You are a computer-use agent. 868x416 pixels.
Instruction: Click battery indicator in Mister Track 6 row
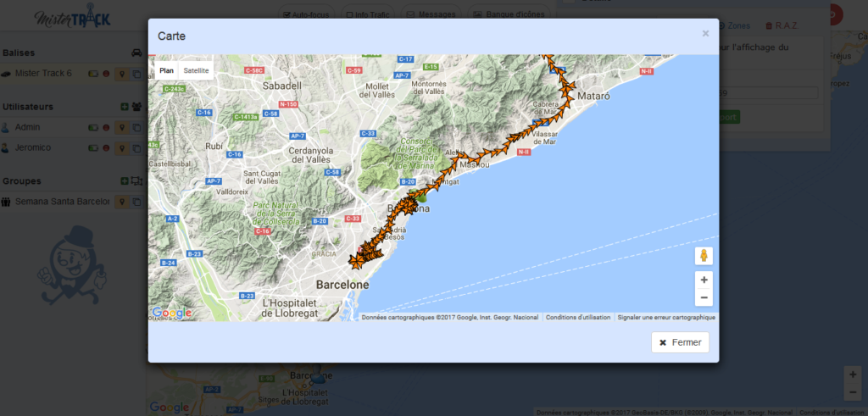93,74
